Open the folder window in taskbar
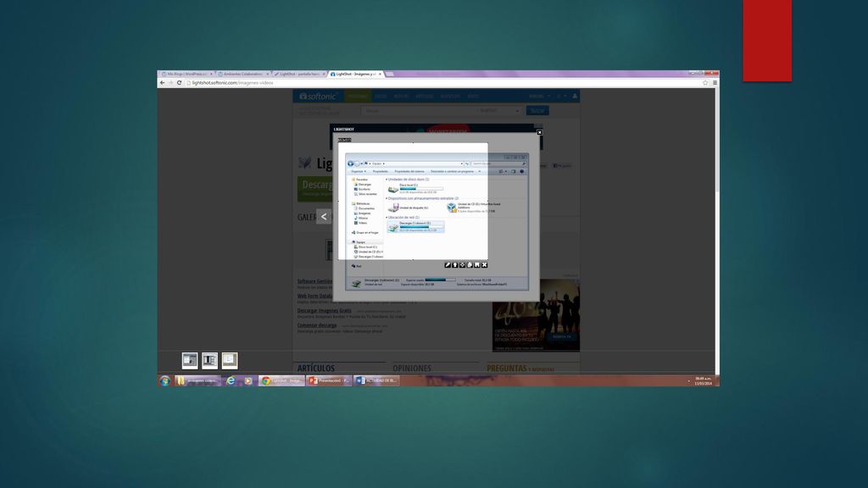 (198, 380)
